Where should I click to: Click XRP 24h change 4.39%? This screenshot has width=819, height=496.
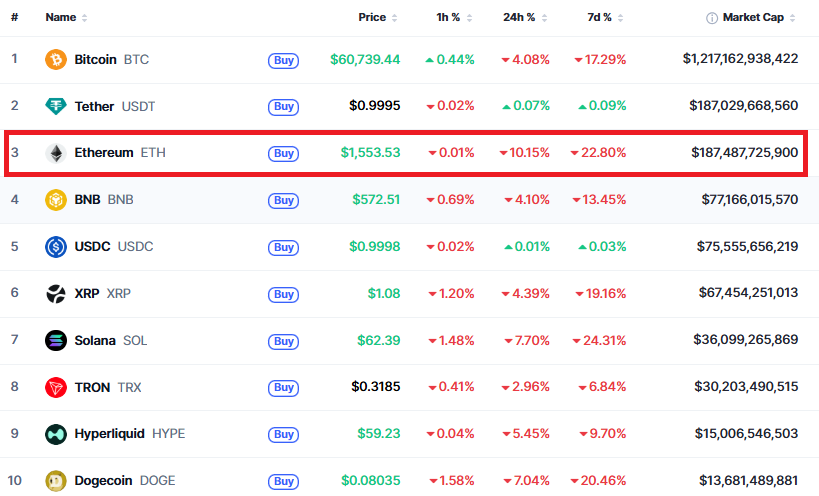525,293
